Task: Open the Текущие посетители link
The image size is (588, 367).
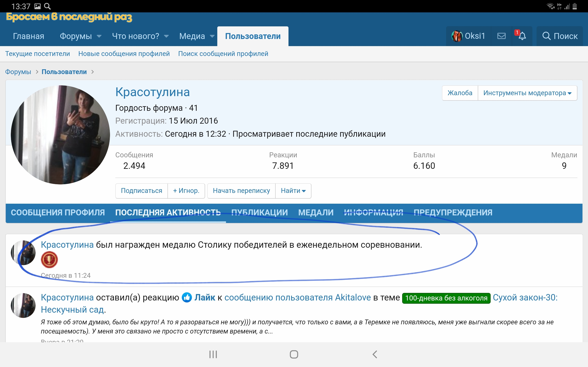Action: pos(38,54)
